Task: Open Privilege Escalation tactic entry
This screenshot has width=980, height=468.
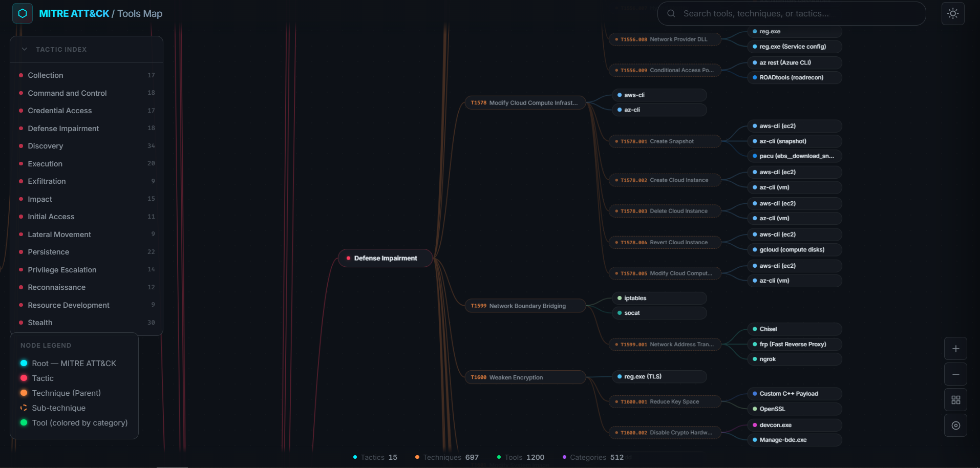Action: pos(87,270)
